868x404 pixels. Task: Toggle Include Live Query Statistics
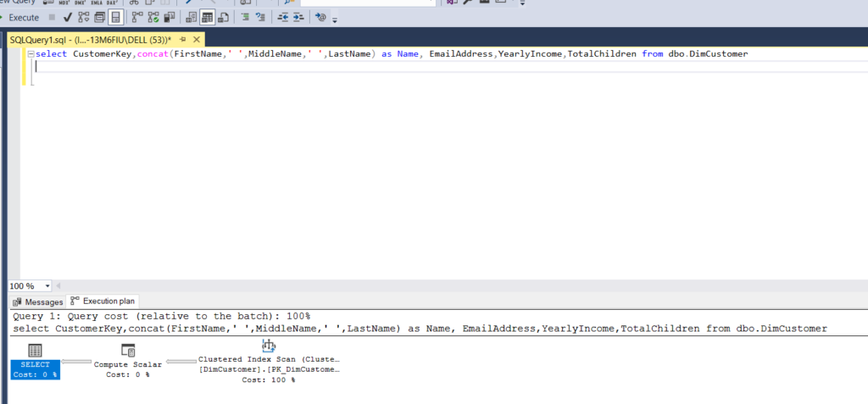pyautogui.click(x=153, y=17)
